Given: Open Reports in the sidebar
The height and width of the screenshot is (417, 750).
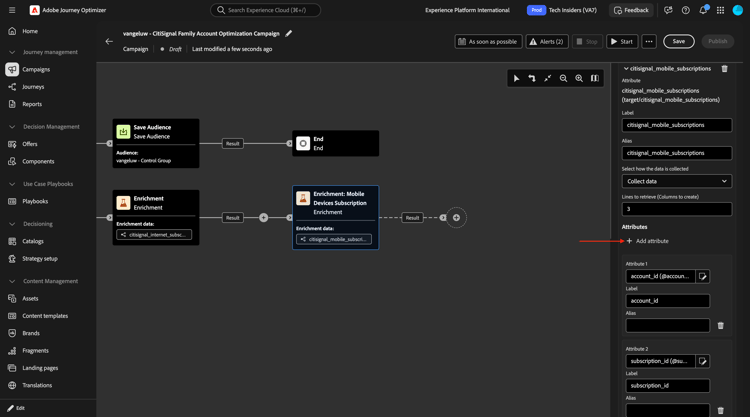Looking at the screenshot, I should (x=32, y=104).
